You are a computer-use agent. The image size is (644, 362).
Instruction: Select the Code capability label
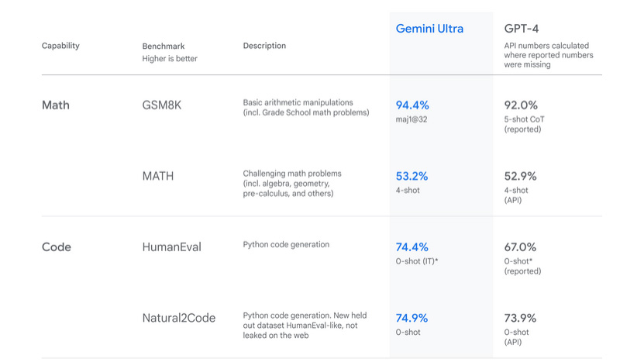click(x=57, y=247)
